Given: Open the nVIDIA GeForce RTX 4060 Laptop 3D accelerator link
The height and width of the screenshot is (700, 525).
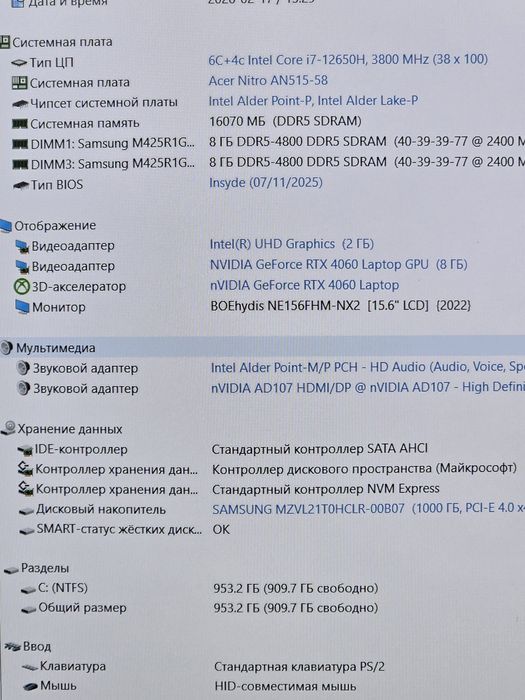Looking at the screenshot, I should 304,285.
